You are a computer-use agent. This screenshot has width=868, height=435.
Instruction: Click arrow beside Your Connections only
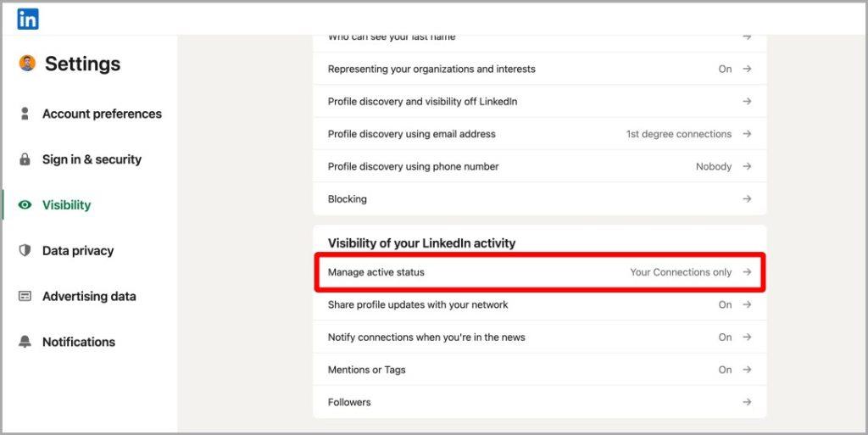(x=747, y=271)
